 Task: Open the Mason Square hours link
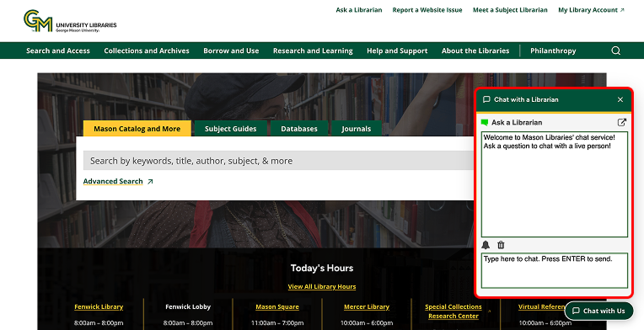tap(277, 306)
